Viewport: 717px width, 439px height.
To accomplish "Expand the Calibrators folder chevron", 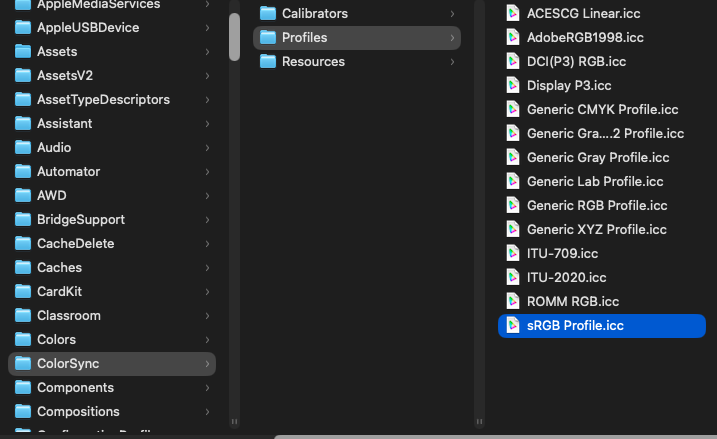I will (453, 13).
